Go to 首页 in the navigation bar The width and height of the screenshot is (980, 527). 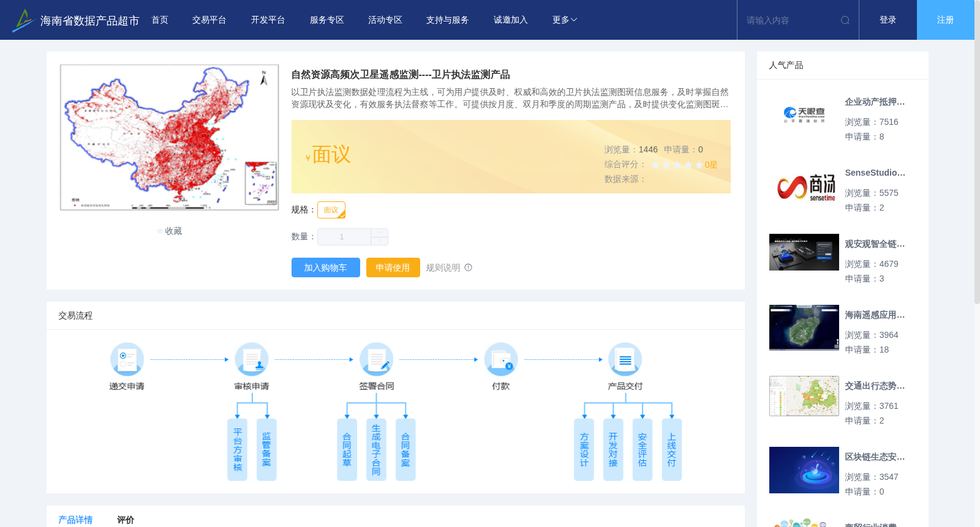tap(160, 20)
